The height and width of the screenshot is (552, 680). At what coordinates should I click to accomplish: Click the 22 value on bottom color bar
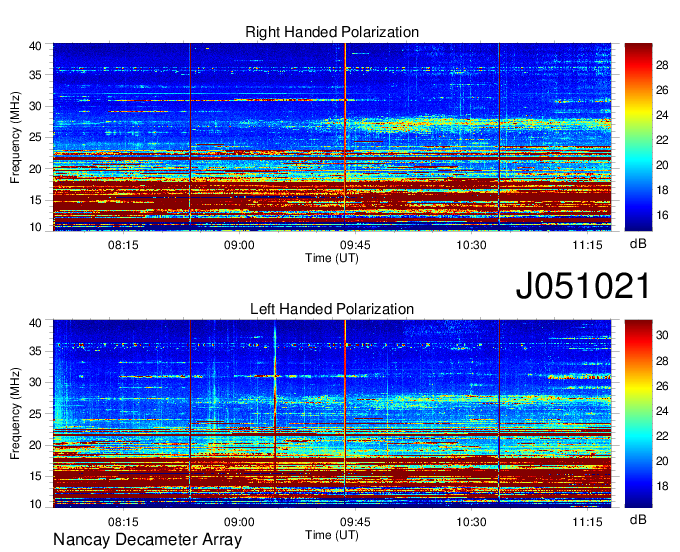[x=662, y=436]
